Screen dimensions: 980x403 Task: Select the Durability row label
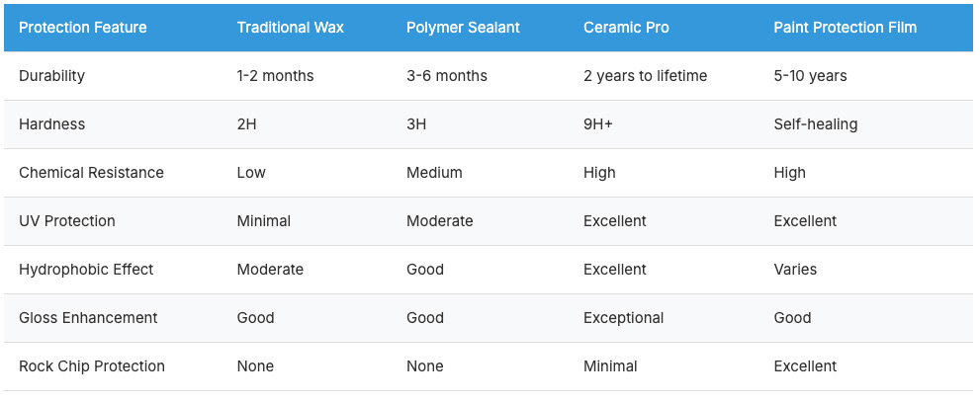click(x=51, y=76)
